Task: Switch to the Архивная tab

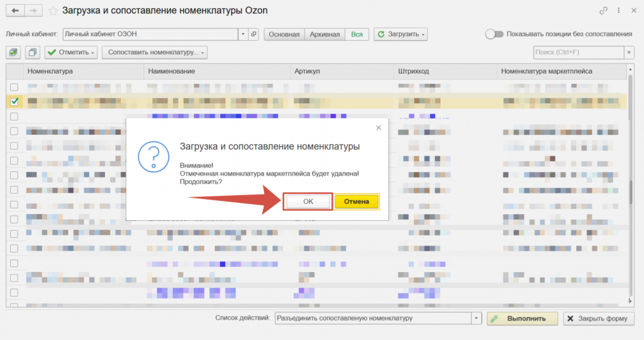Action: pyautogui.click(x=325, y=34)
